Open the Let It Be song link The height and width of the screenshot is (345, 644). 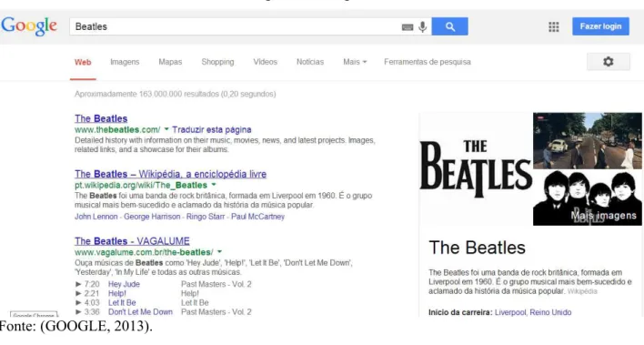coord(122,302)
